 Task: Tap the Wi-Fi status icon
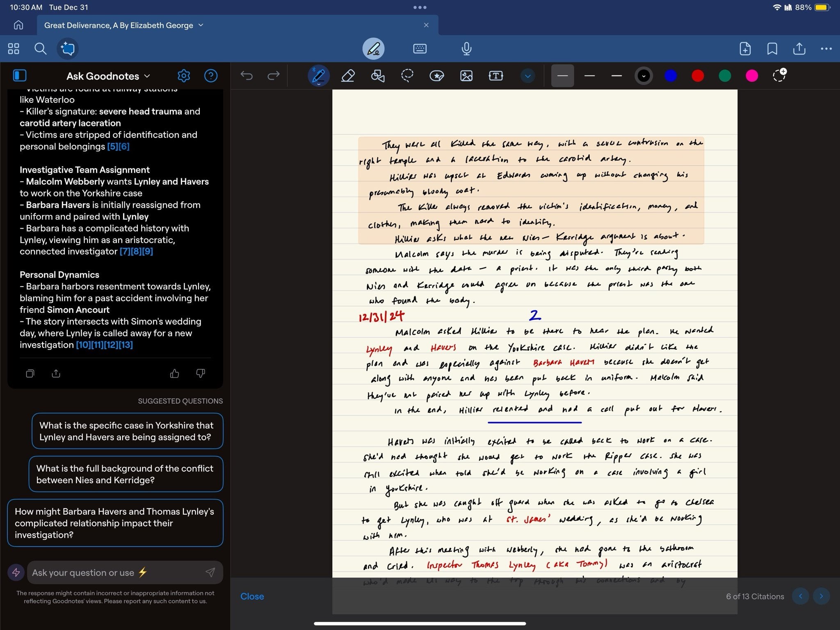tap(776, 7)
